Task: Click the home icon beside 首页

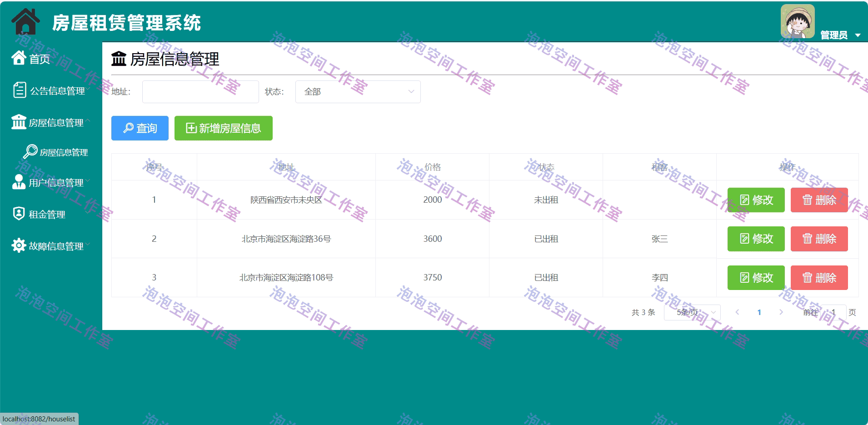Action: (19, 58)
